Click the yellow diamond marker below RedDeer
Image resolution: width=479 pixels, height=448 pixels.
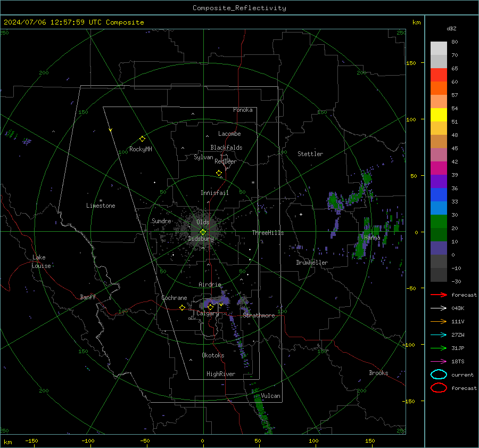pyautogui.click(x=219, y=173)
